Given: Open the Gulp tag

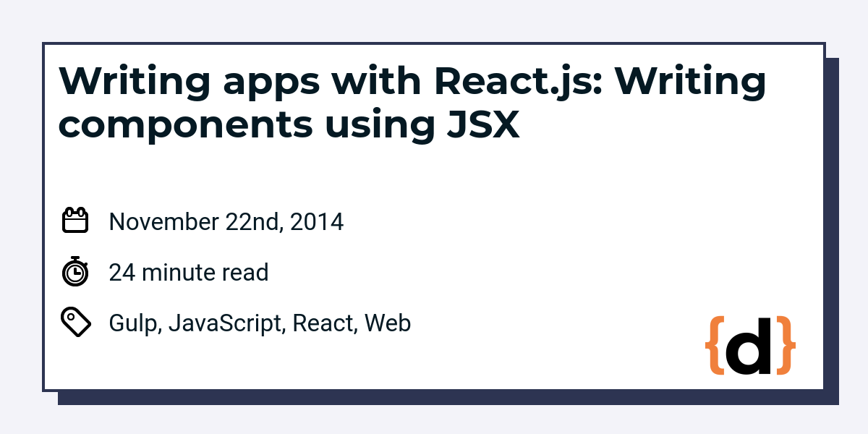Looking at the screenshot, I should coord(132,323).
